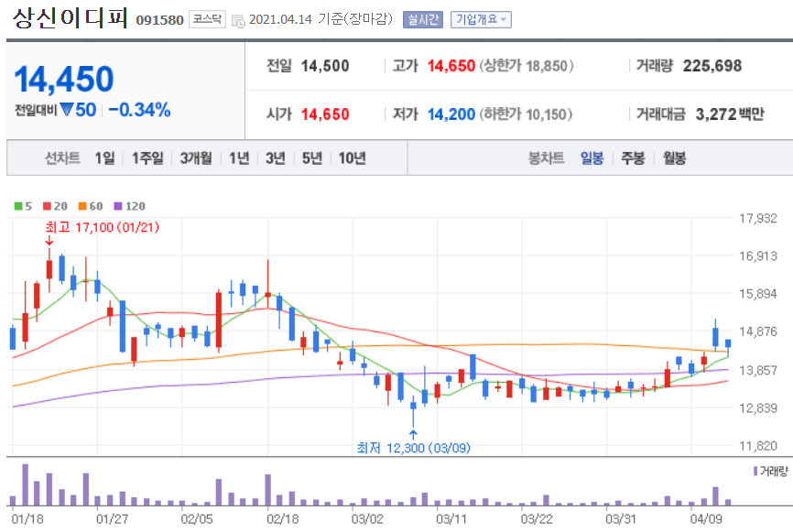Open the 기업개요 dropdown
This screenshot has height=532, width=793.
click(x=481, y=20)
